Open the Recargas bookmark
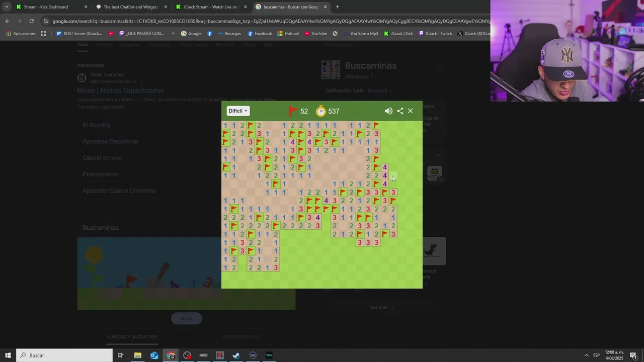 [229, 34]
